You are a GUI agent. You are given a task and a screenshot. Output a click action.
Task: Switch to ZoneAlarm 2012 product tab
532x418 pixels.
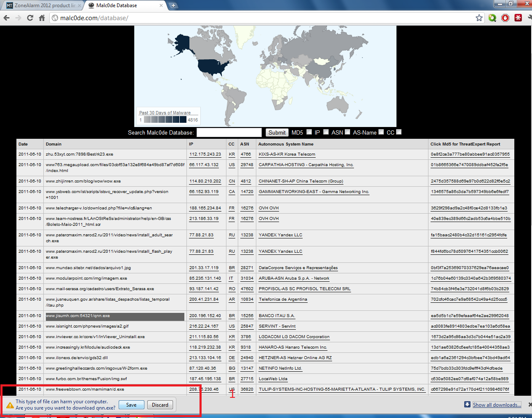(41, 5)
